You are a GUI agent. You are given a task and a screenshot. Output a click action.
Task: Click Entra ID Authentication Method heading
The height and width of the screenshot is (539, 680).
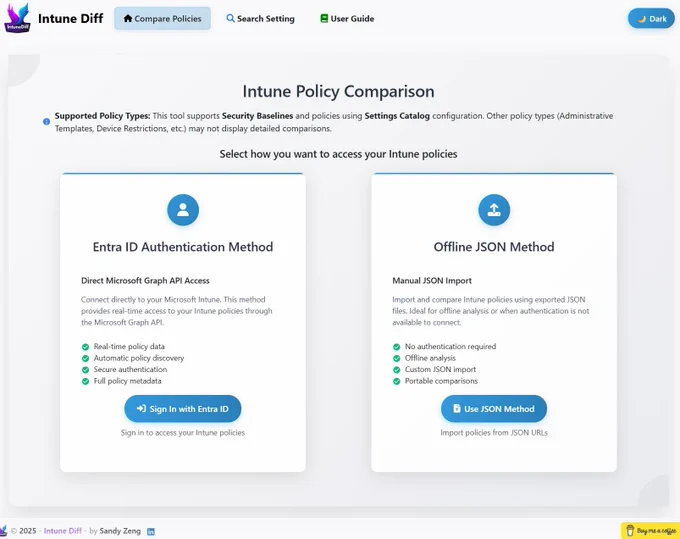pos(183,247)
